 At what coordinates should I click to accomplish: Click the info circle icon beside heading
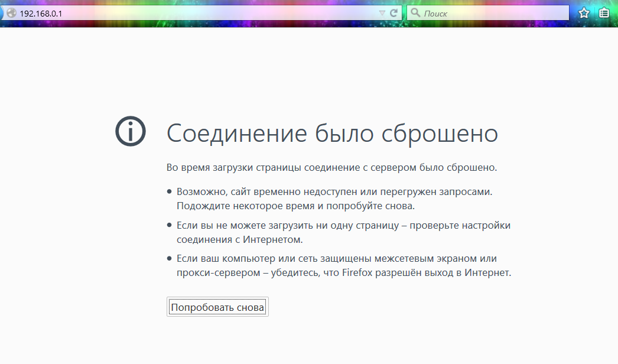(130, 131)
